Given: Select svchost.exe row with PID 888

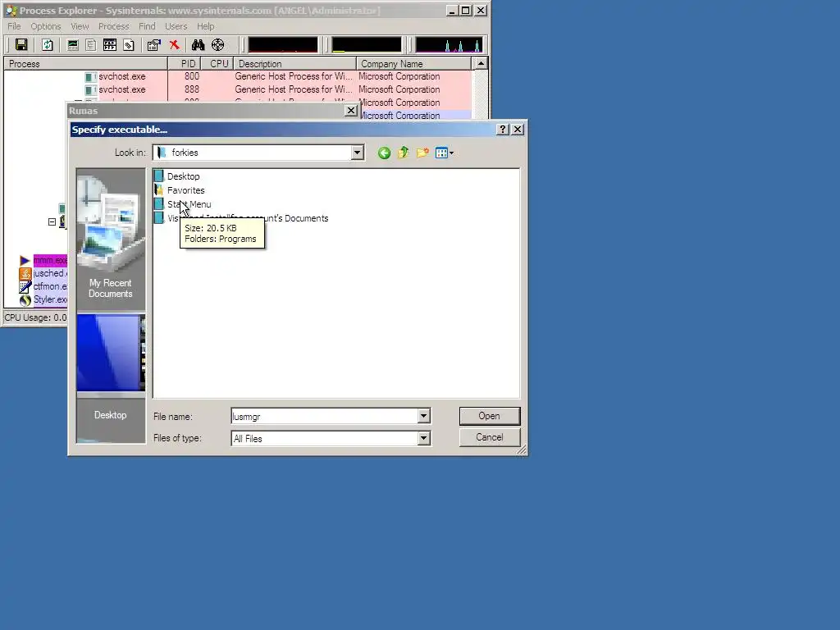Looking at the screenshot, I should 238,89.
